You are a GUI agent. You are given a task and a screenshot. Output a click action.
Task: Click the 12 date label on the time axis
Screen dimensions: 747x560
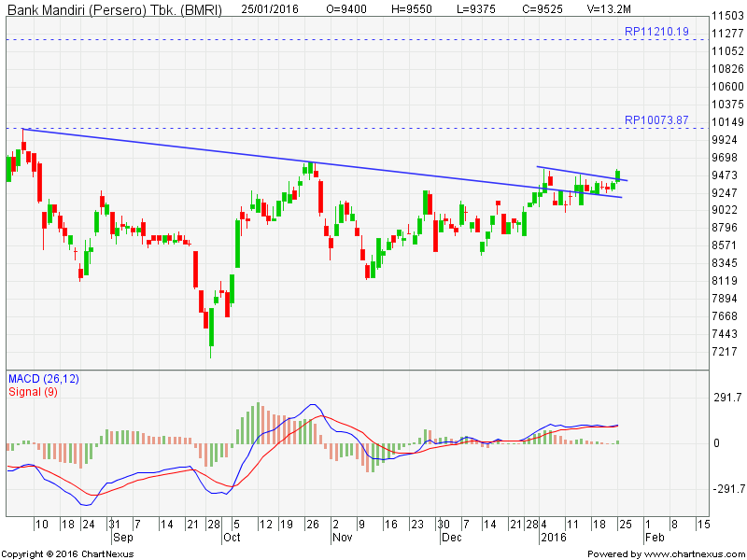[x=265, y=525]
